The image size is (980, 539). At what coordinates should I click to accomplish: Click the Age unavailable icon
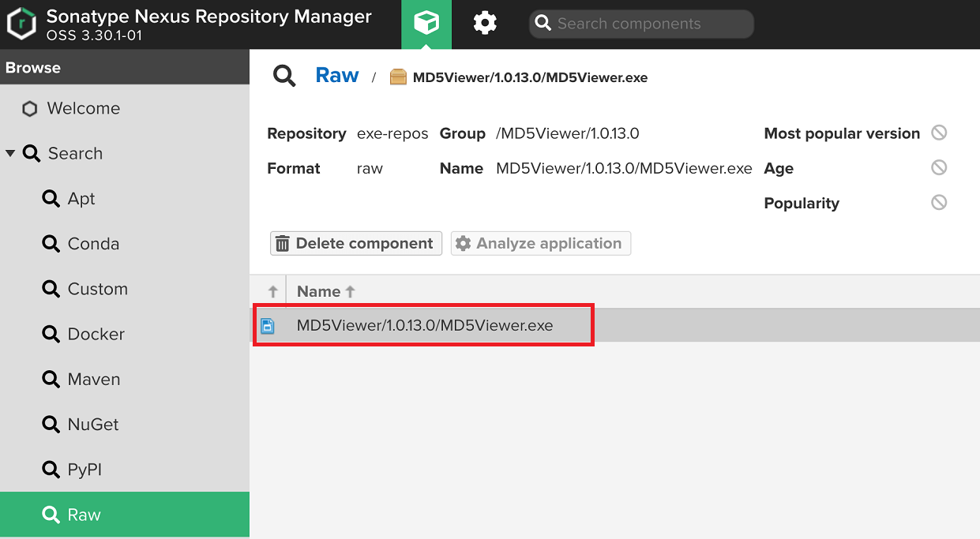point(939,167)
